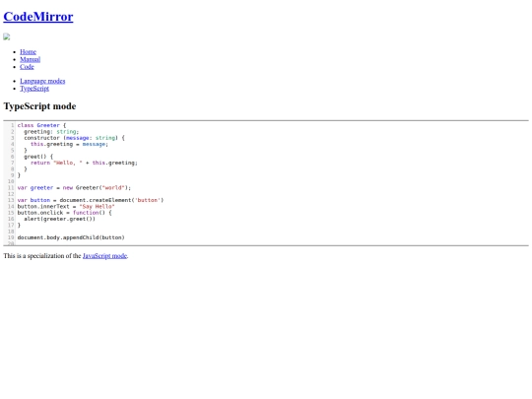Image resolution: width=532 pixels, height=399 pixels.
Task: Click the 'greet() {' code line
Action: (x=38, y=157)
